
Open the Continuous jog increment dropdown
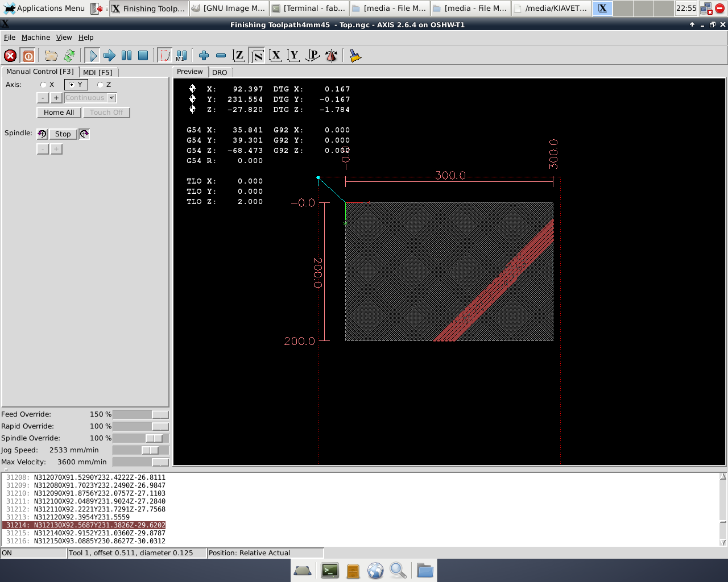click(111, 97)
